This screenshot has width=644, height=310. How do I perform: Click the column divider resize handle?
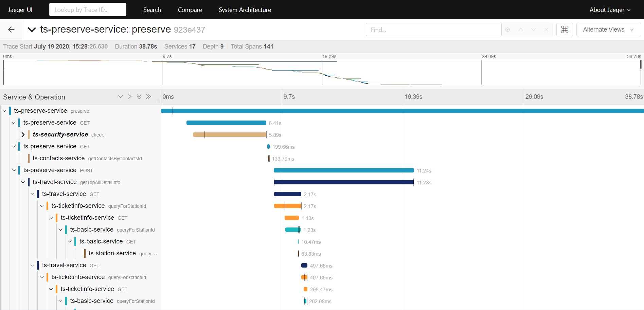pyautogui.click(x=158, y=101)
